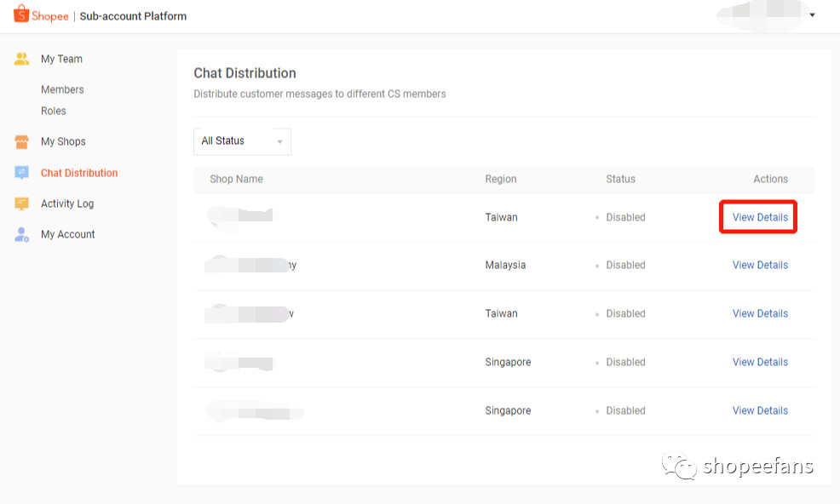View Details for the last Singapore shop

tap(760, 410)
